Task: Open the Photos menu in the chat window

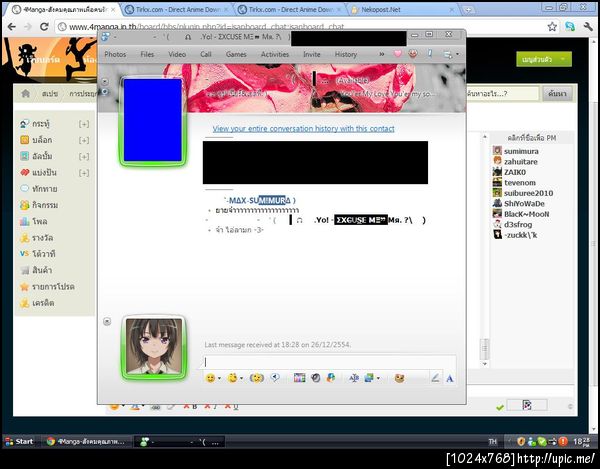Action: [x=115, y=54]
